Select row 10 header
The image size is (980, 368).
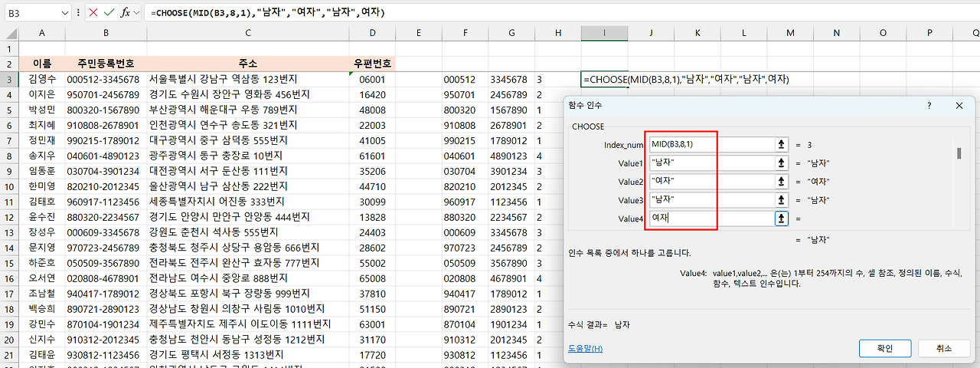8,187
